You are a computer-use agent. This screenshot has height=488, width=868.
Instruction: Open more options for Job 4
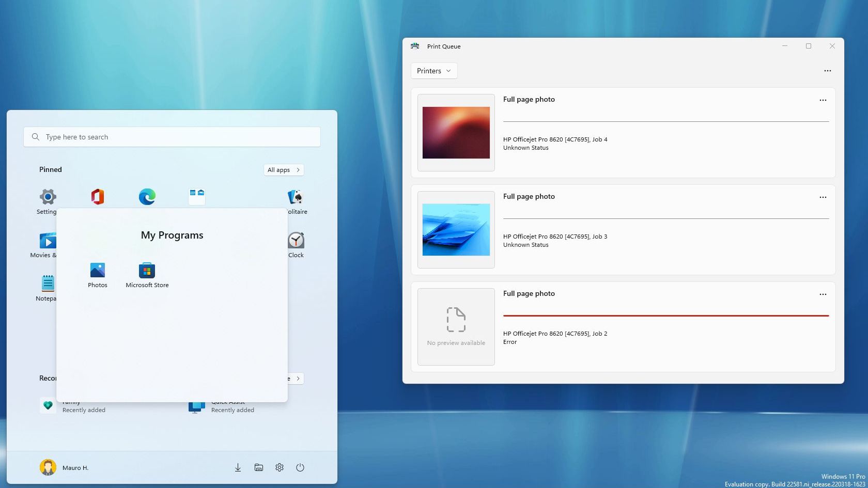tap(823, 100)
